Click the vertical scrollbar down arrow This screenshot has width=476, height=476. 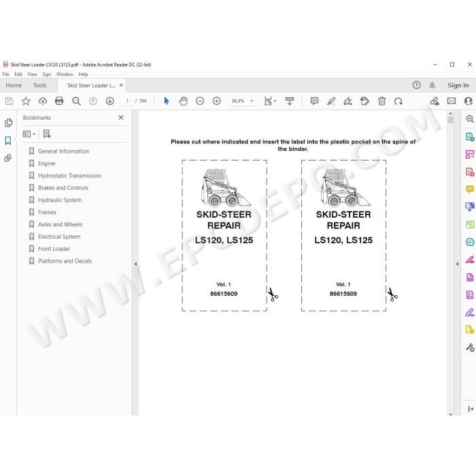pyautogui.click(x=450, y=414)
